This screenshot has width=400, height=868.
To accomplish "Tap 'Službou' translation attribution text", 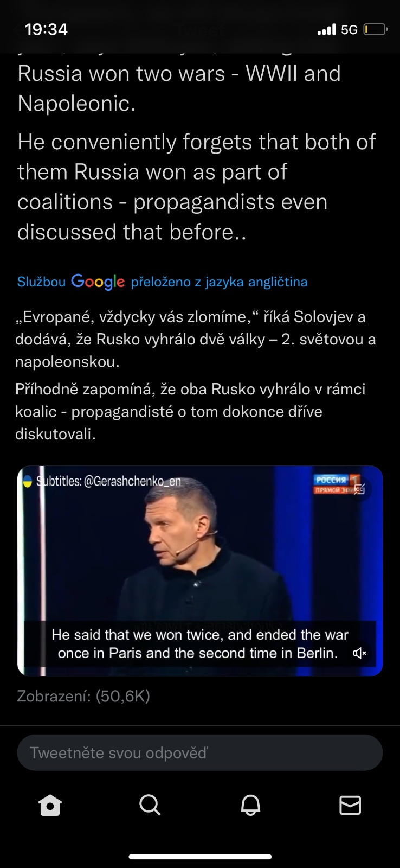I will pos(41,282).
